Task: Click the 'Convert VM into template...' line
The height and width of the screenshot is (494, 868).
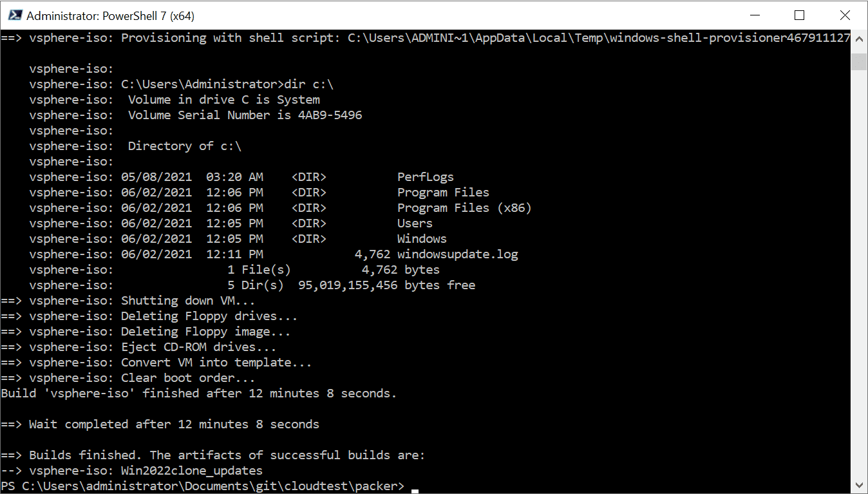Action: [x=216, y=363]
